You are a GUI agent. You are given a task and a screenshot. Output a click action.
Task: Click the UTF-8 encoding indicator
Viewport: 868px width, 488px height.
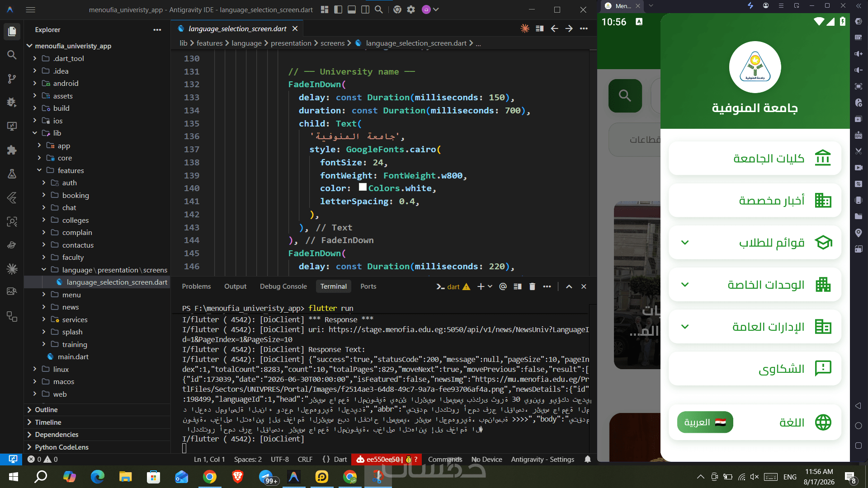click(279, 459)
